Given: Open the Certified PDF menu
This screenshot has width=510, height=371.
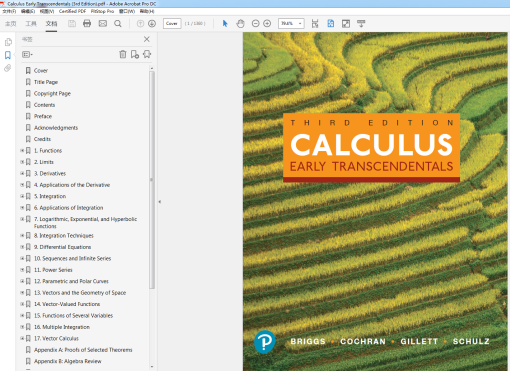Looking at the screenshot, I should pos(72,11).
